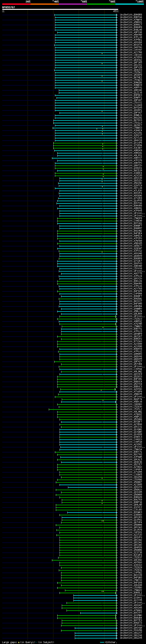The image size is (146, 644).
Task: Select hit label UniRef100_A9PIU6
Action: click(x=131, y=32)
